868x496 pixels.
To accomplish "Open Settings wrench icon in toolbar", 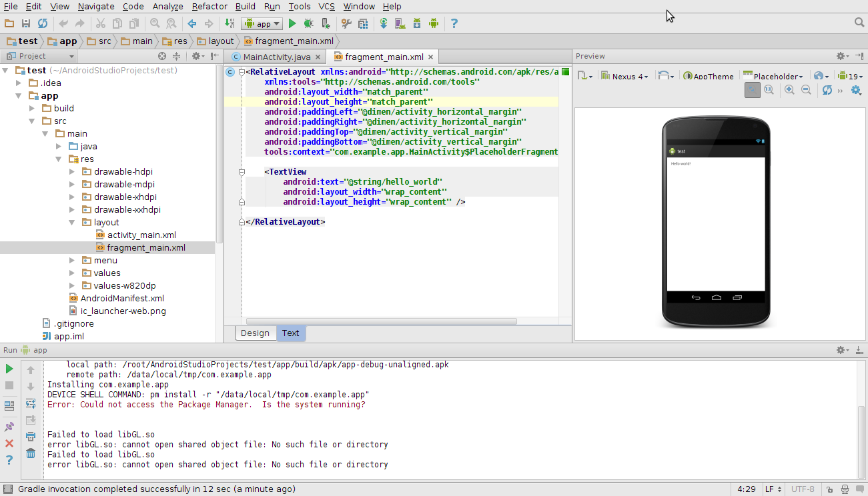I will (x=346, y=23).
